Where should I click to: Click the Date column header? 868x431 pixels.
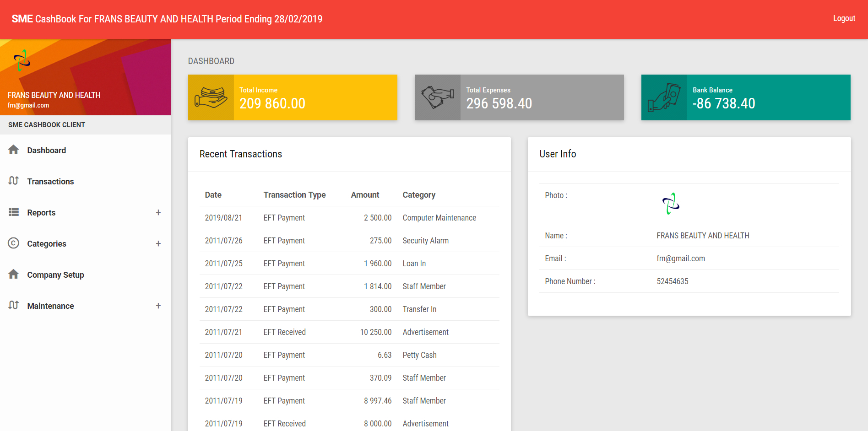(213, 195)
